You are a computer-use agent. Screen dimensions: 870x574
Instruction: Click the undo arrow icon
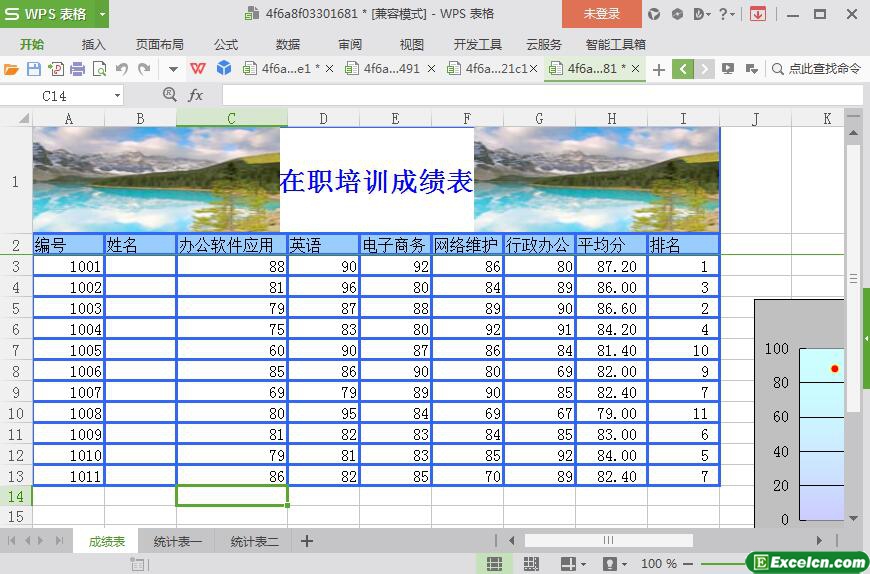[x=122, y=69]
